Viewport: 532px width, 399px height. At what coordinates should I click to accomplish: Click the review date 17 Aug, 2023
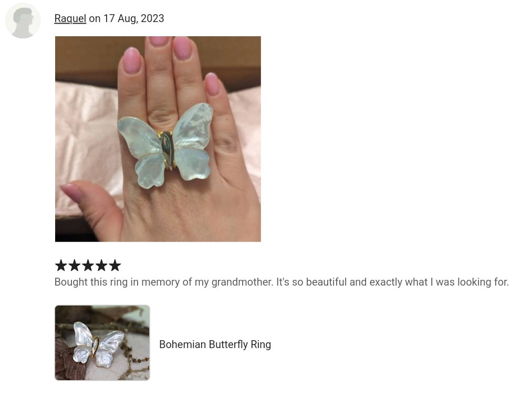pyautogui.click(x=134, y=18)
